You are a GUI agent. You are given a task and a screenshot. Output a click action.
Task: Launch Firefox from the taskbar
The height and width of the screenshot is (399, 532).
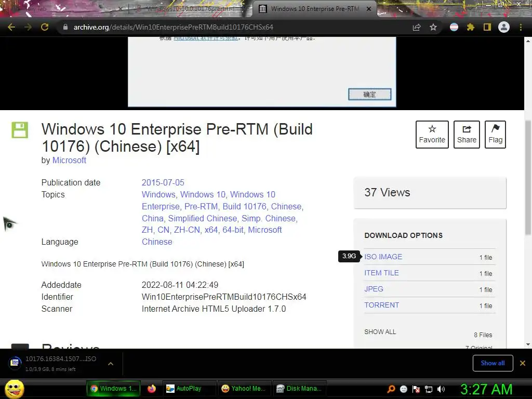tap(152, 389)
